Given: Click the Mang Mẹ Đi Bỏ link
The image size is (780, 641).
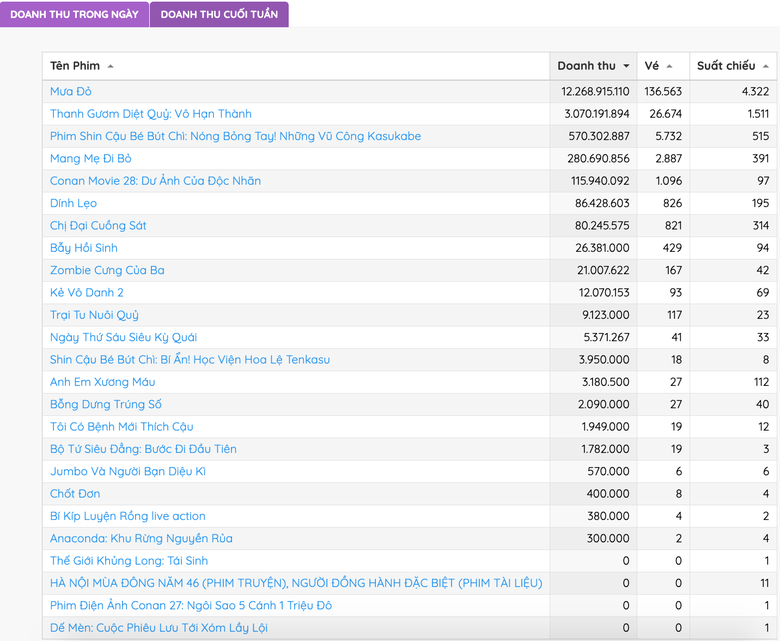Looking at the screenshot, I should [91, 158].
